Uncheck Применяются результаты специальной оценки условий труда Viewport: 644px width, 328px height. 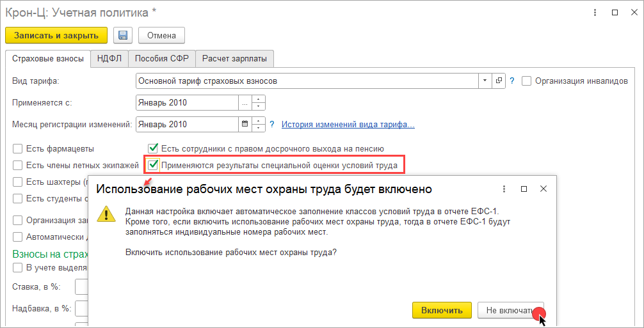tap(153, 166)
